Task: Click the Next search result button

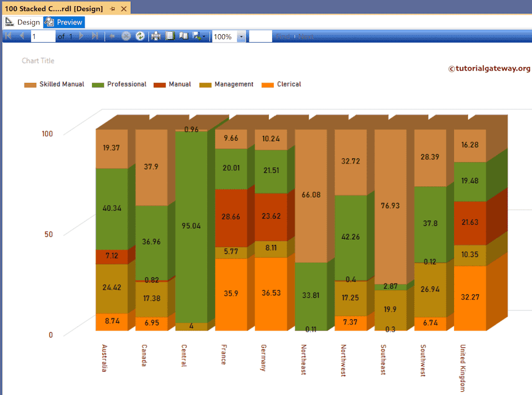Action: click(x=306, y=36)
